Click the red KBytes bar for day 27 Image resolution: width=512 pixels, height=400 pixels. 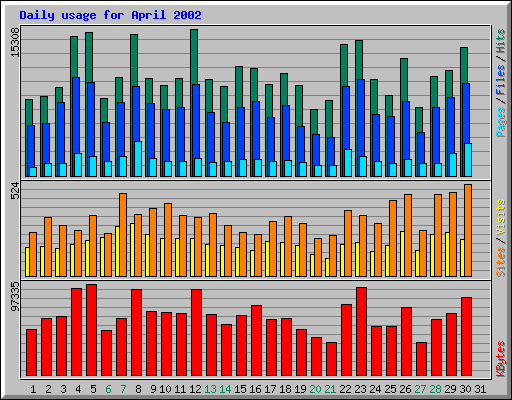click(x=422, y=359)
